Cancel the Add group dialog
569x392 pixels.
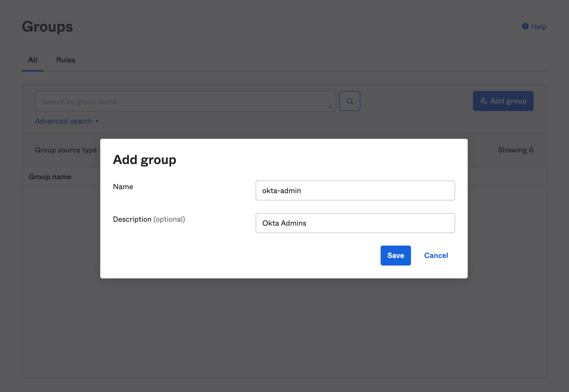click(x=436, y=255)
